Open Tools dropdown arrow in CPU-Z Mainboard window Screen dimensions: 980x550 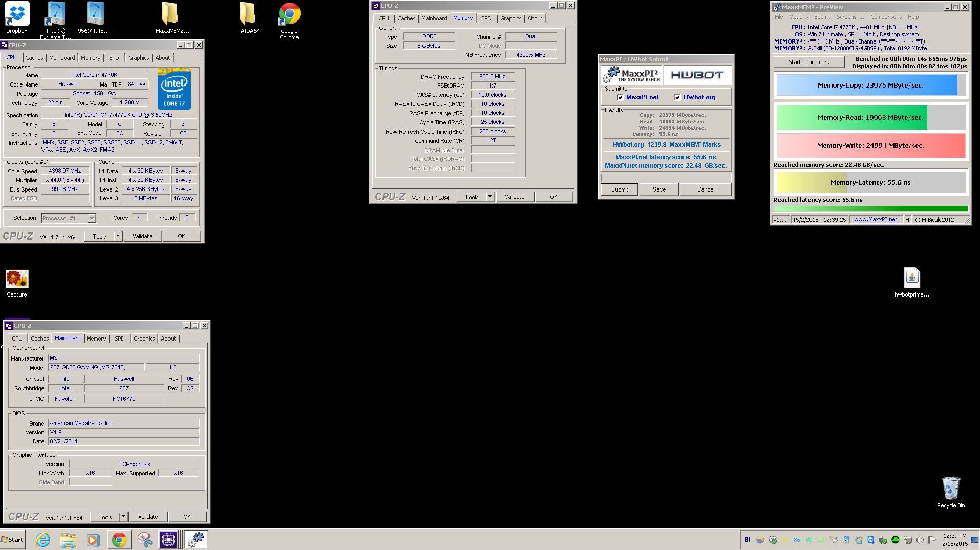[x=123, y=517]
